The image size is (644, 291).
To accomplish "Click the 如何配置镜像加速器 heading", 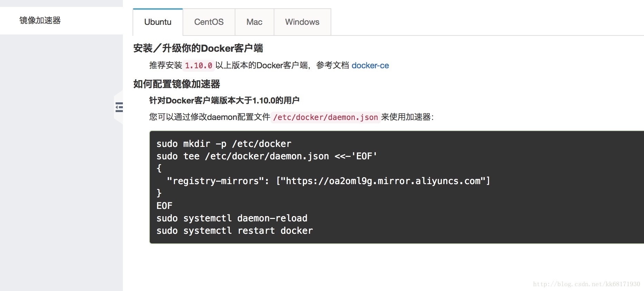I will tap(177, 84).
